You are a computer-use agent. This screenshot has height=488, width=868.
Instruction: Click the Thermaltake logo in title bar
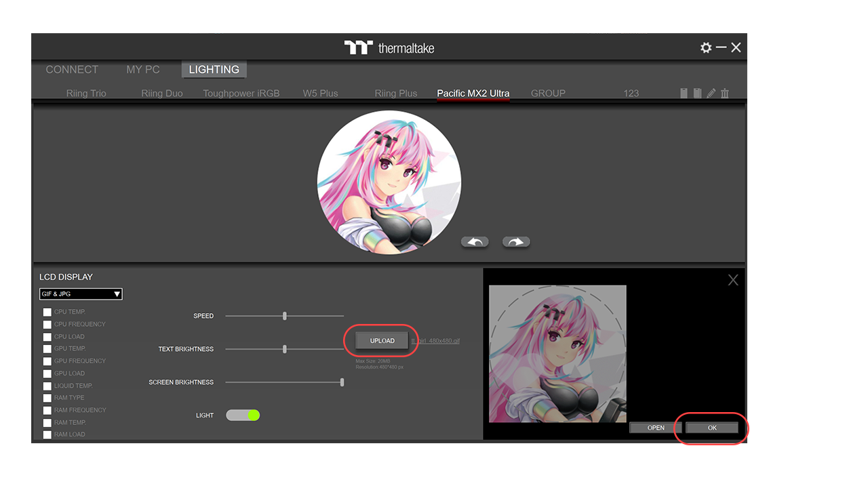[389, 48]
